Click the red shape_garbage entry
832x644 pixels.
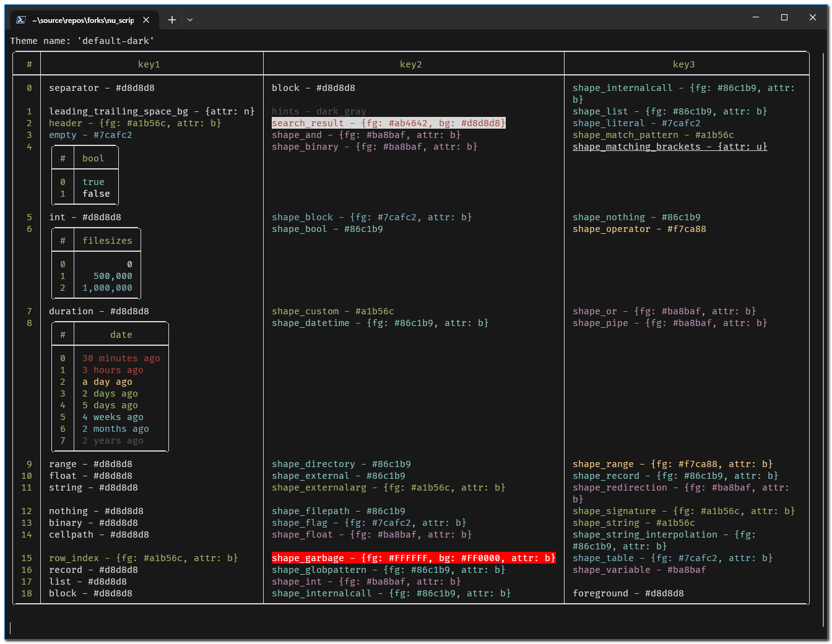[x=414, y=558]
